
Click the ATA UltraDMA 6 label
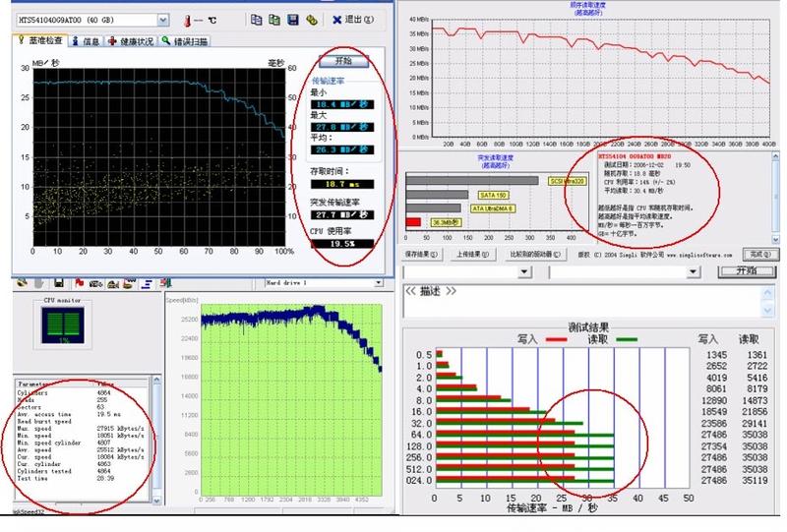(x=493, y=208)
